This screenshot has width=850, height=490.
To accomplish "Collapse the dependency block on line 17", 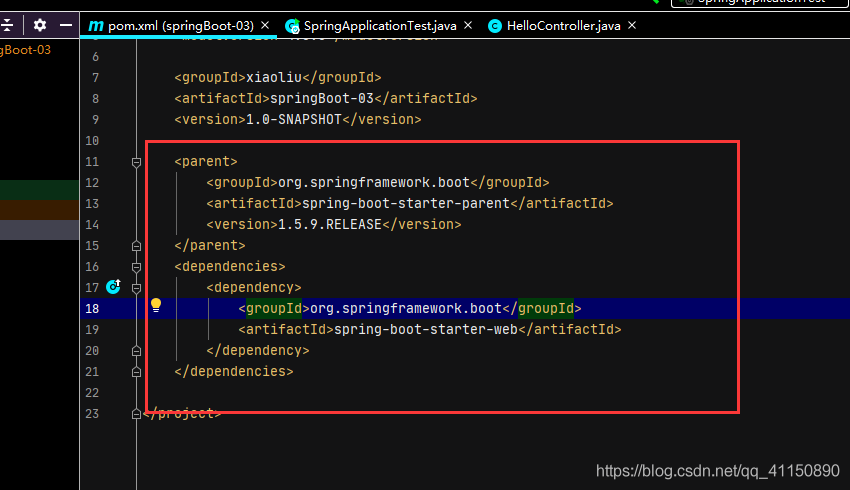I will pyautogui.click(x=137, y=288).
